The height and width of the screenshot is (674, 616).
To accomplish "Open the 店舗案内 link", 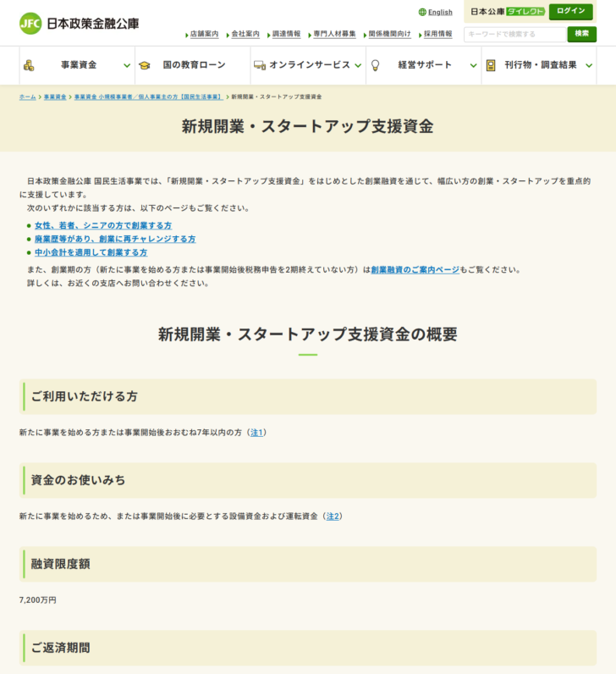I will 204,34.
